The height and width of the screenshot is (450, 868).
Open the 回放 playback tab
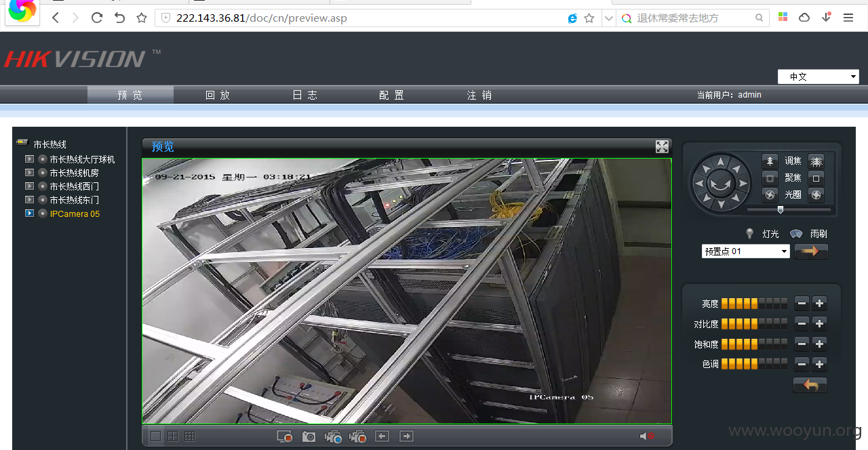pos(218,95)
